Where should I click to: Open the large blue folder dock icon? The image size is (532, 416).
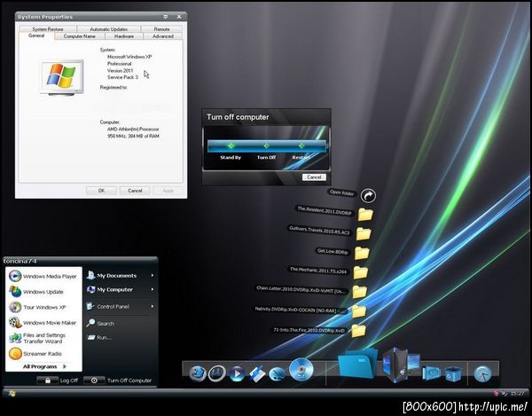tap(358, 363)
